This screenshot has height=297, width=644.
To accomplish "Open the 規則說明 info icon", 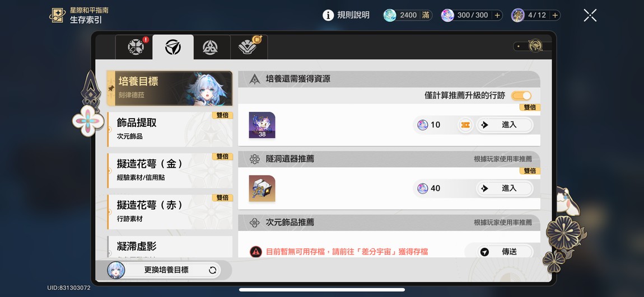I will 328,15.
